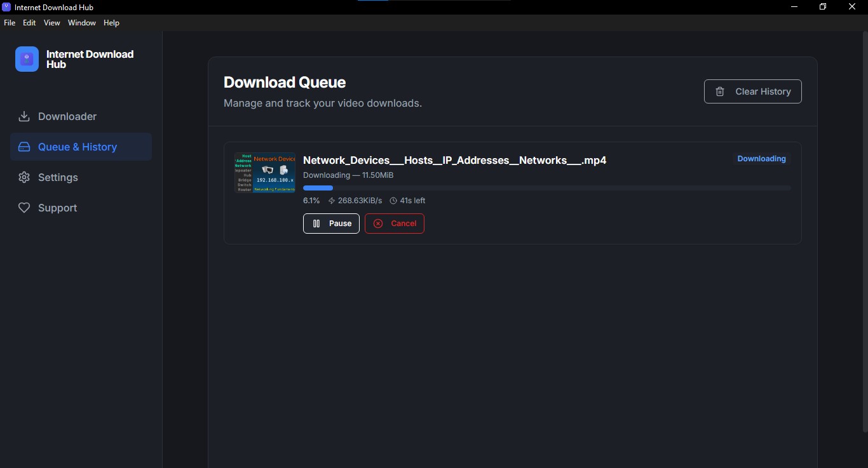
Task: Pause the current download
Action: point(331,224)
